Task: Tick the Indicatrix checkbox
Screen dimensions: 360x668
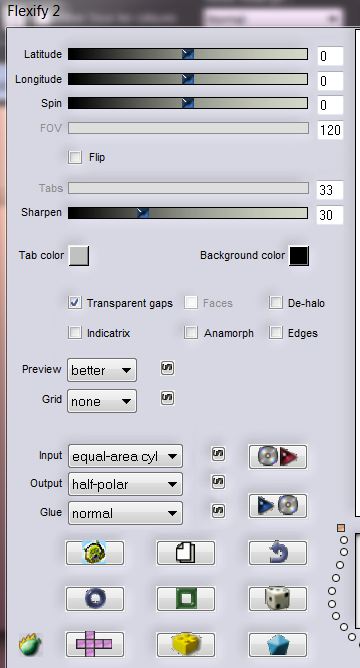Action: pyautogui.click(x=75, y=333)
